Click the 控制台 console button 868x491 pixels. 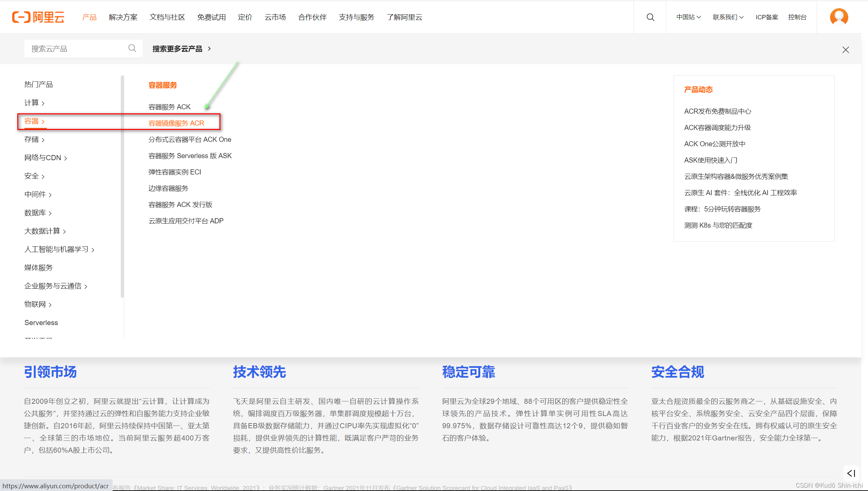click(797, 17)
